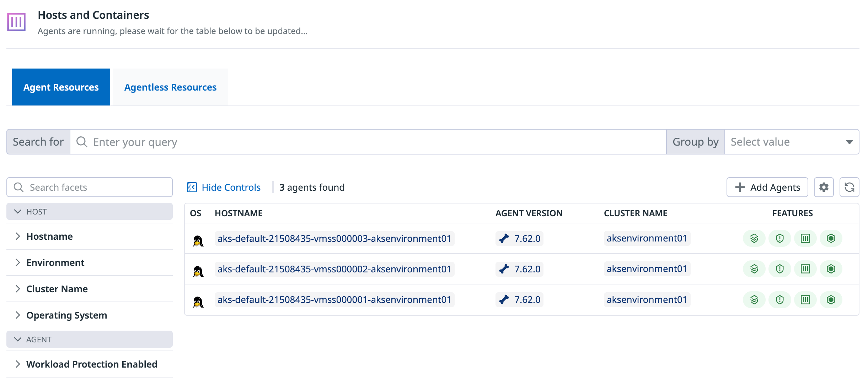Click the refresh icon to reload agents table

(850, 187)
